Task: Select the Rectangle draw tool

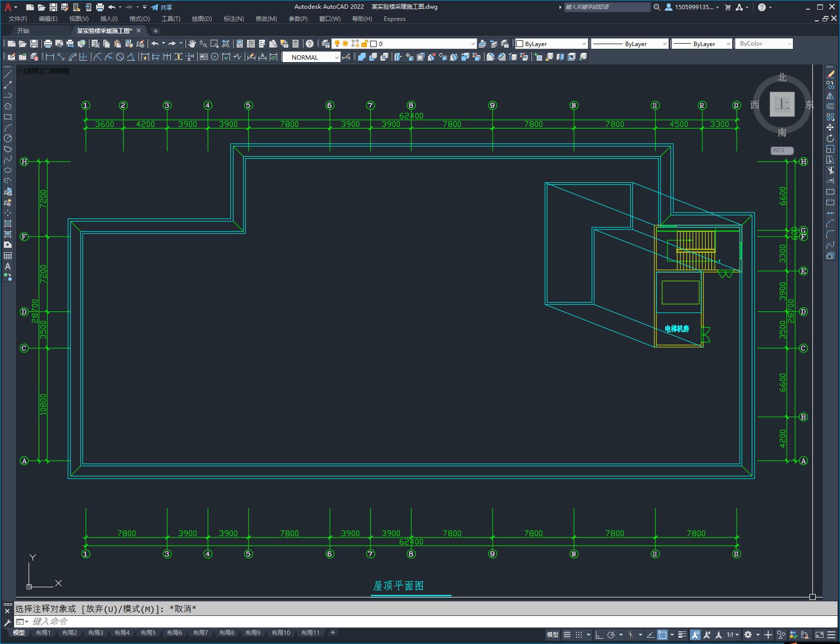Action: 8,117
